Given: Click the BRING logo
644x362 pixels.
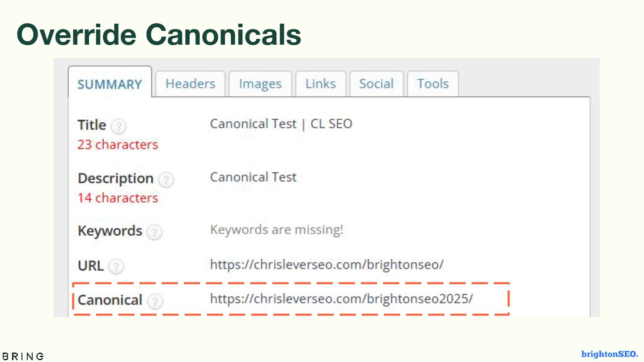Looking at the screenshot, I should tap(23, 356).
